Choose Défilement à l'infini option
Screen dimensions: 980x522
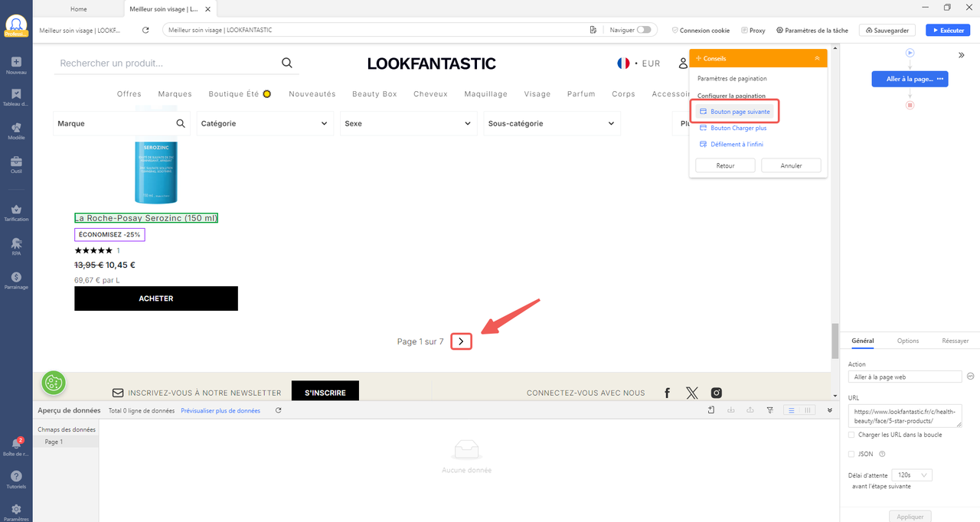(731, 144)
